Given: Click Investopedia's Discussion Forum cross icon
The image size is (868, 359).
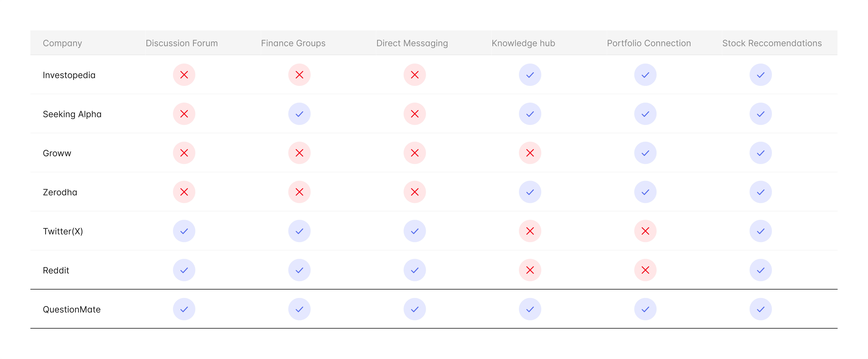Looking at the screenshot, I should (x=184, y=75).
